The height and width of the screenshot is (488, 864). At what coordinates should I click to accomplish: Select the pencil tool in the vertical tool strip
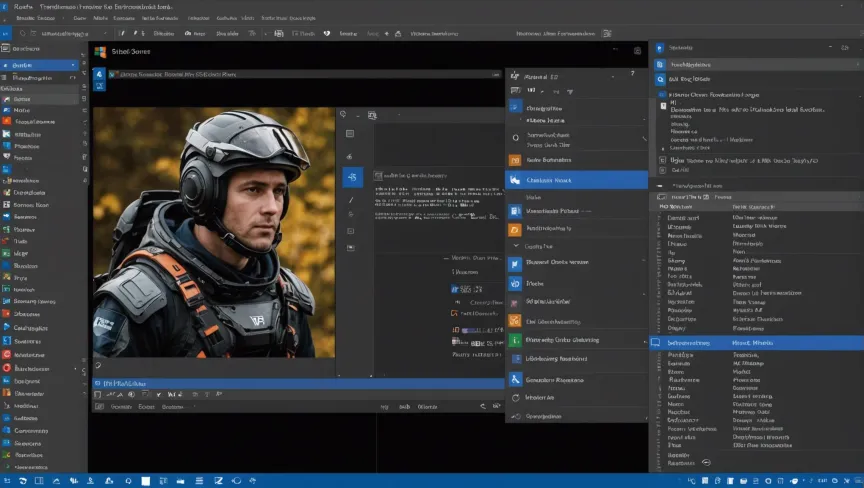click(351, 200)
